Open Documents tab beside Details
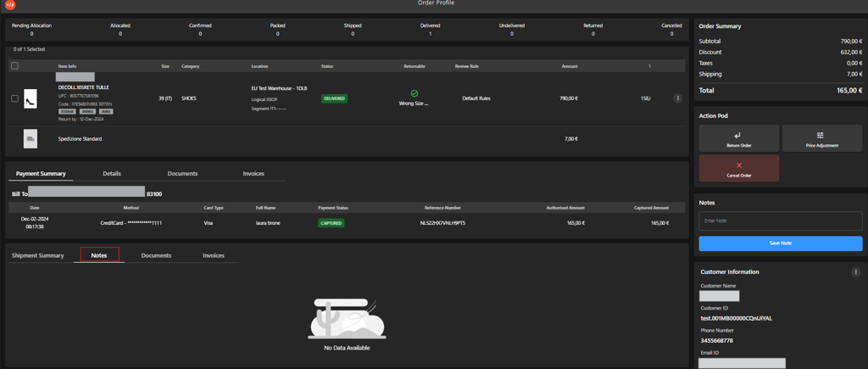Viewport: 868px width, 369px height. 183,173
